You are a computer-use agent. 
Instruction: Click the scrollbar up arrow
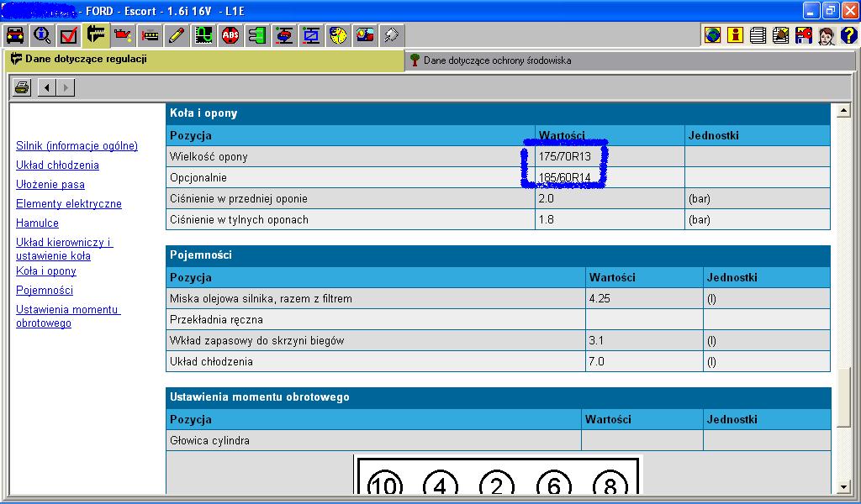[844, 111]
